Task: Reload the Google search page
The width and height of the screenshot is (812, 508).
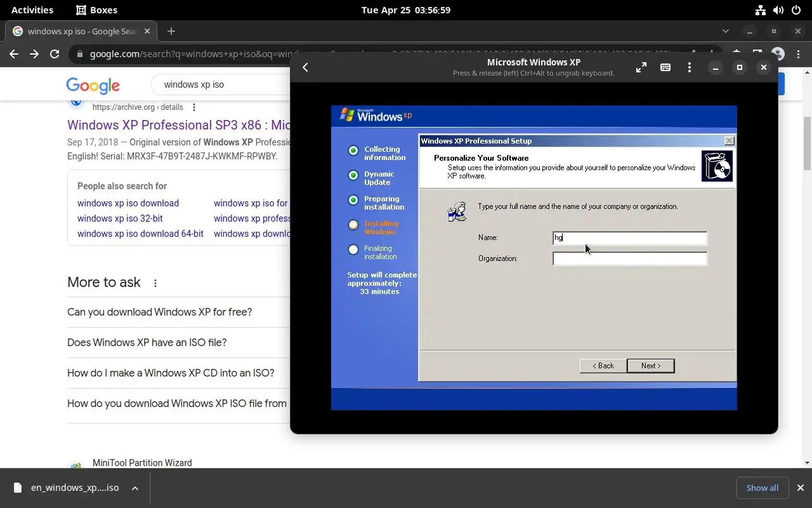Action: [x=55, y=54]
